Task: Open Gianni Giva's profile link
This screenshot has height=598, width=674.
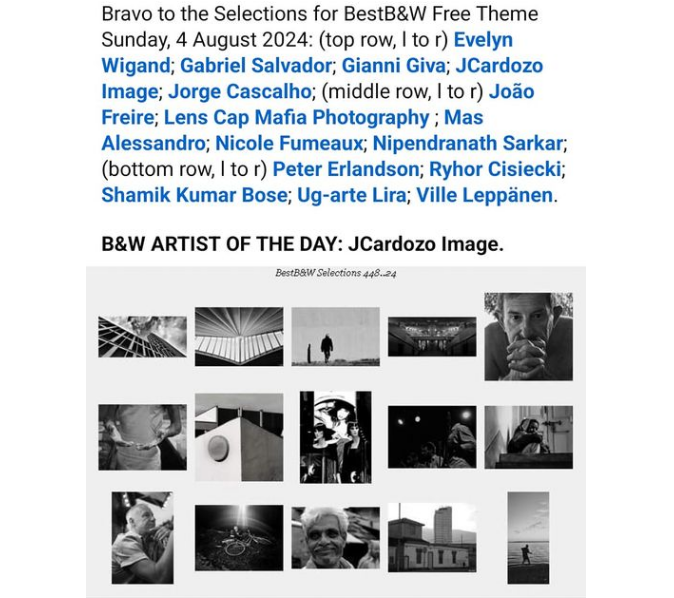Action: [394, 66]
